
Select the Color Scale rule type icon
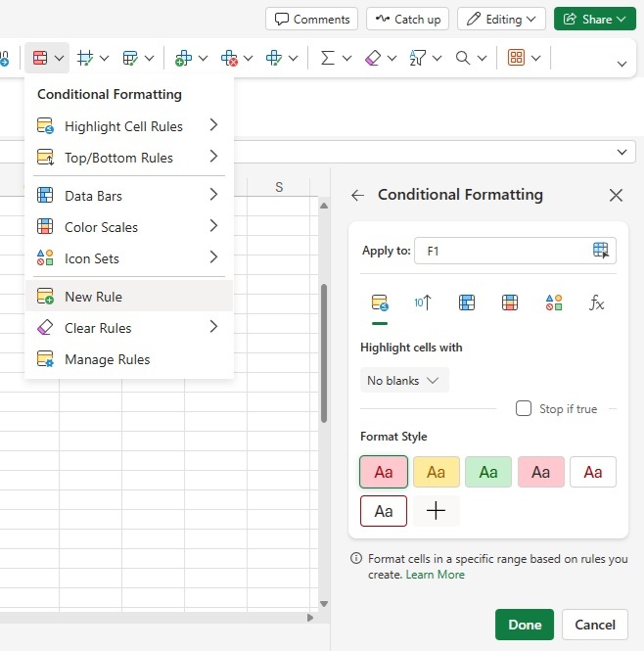[510, 302]
